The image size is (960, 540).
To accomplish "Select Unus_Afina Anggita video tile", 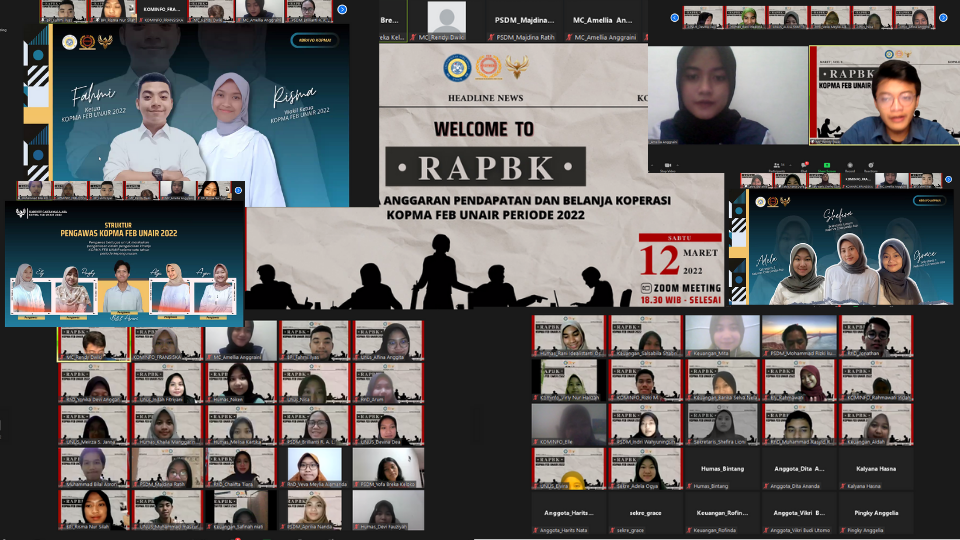I will point(388,340).
